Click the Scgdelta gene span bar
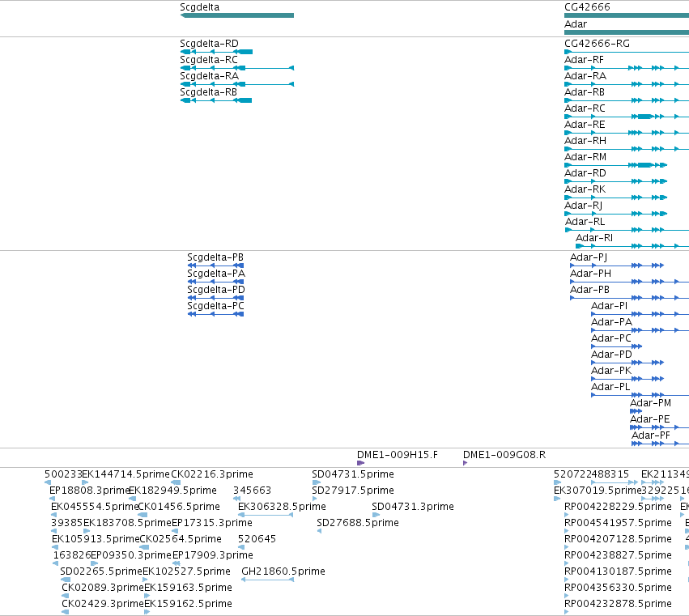Screen dimensions: 689x616 (237, 15)
